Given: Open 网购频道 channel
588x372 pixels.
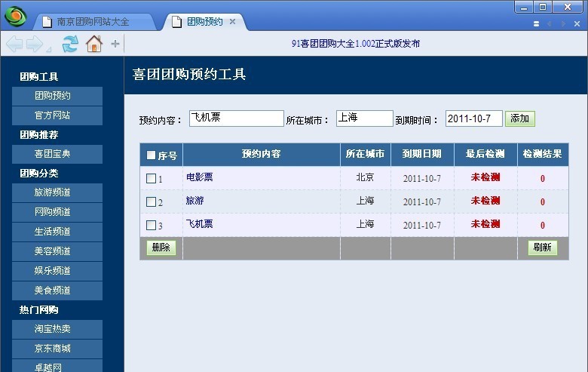Looking at the screenshot, I should 57,213.
